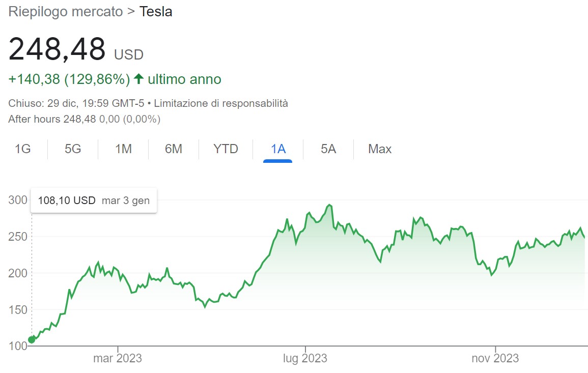Click the 108,10 USD tooltip box
Image resolution: width=588 pixels, height=373 pixels.
(94, 200)
